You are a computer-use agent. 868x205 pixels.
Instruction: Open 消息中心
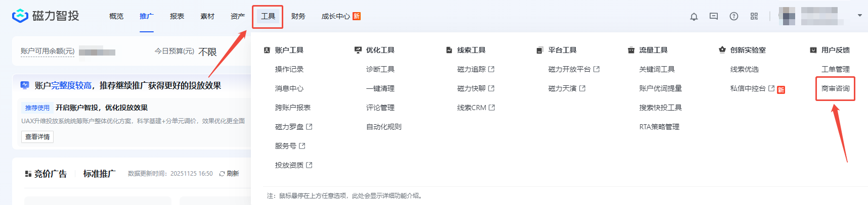pyautogui.click(x=289, y=88)
